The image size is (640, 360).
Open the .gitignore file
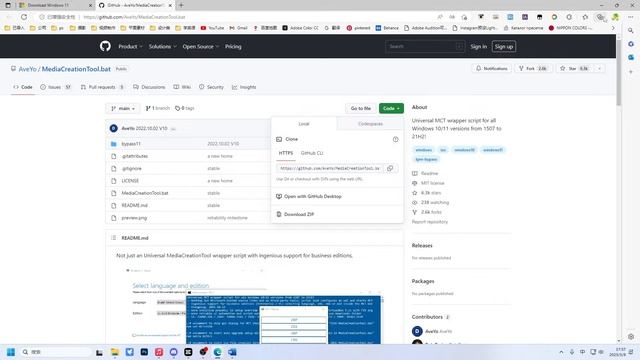131,168
